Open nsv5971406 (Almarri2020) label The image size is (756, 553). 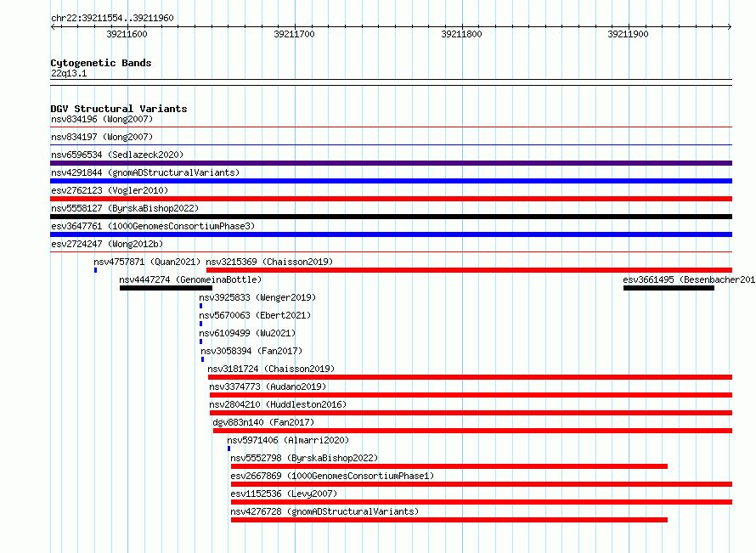(288, 440)
